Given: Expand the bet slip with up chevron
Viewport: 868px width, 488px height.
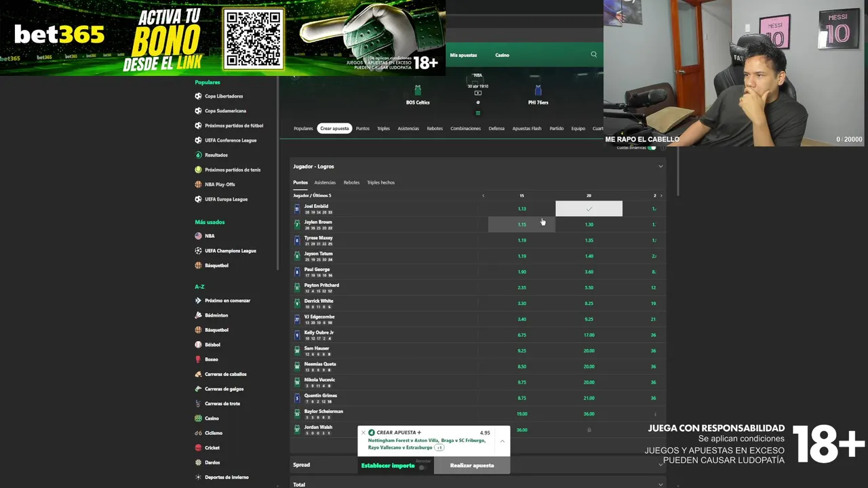Looking at the screenshot, I should pos(502,441).
